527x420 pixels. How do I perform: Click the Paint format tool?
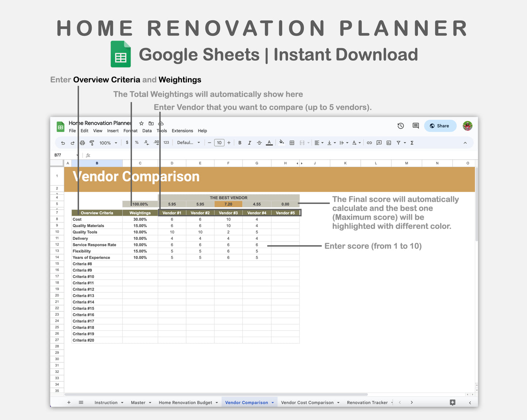92,143
